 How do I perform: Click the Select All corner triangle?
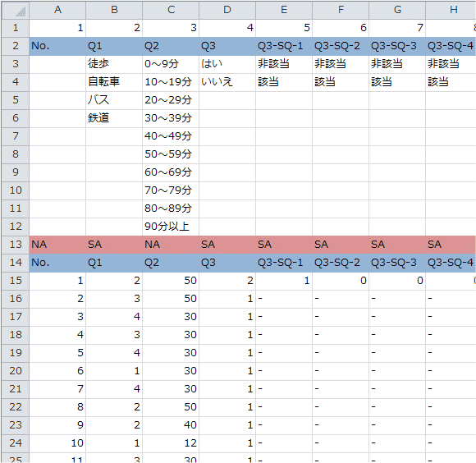coord(15,10)
